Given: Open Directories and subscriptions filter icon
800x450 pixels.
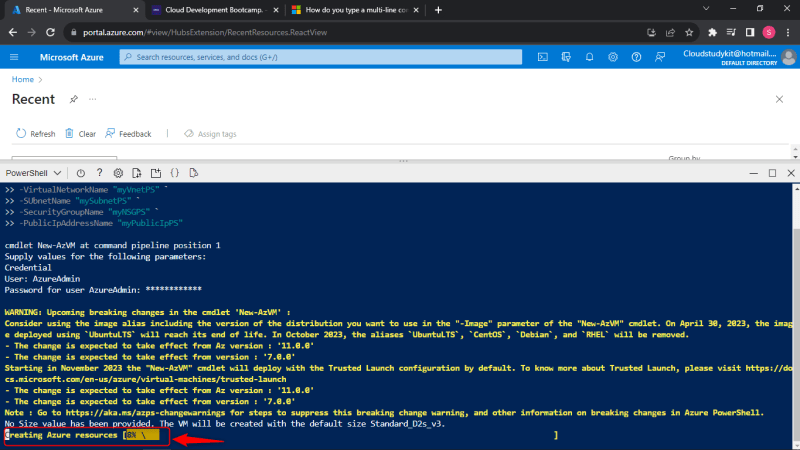Looking at the screenshot, I should [566, 57].
